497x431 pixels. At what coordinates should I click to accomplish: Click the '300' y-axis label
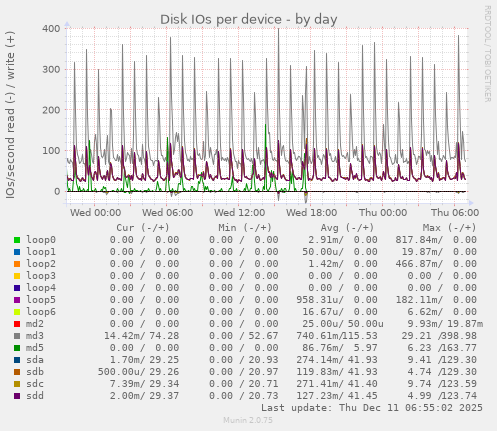click(x=51, y=69)
